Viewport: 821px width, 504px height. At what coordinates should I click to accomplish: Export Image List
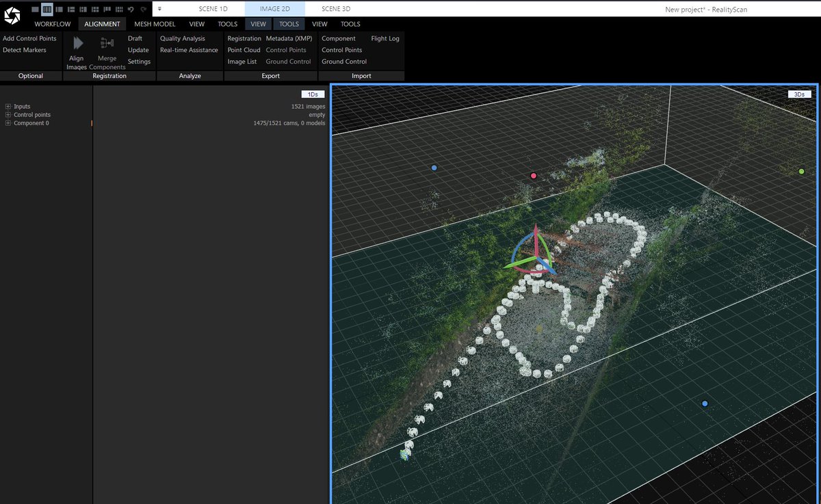[242, 62]
